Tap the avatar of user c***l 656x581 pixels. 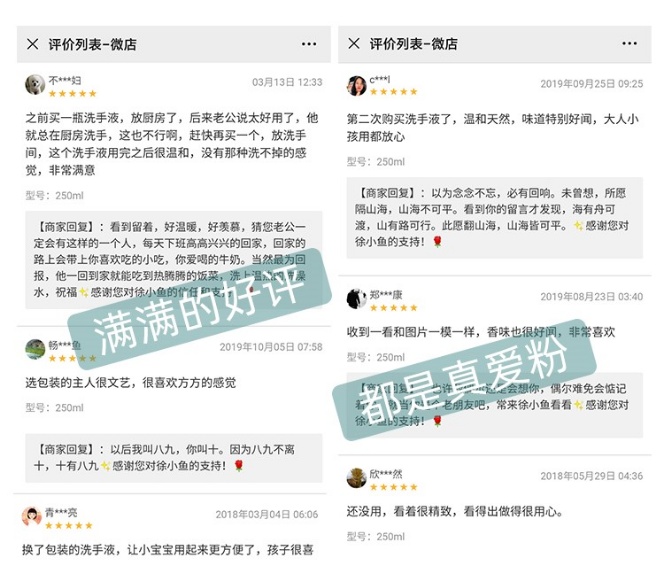pos(356,86)
